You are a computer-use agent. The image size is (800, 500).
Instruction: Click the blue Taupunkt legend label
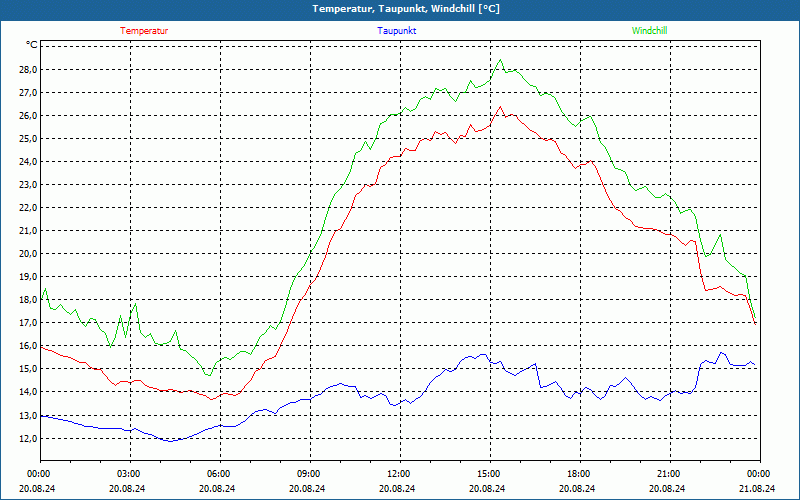396,31
